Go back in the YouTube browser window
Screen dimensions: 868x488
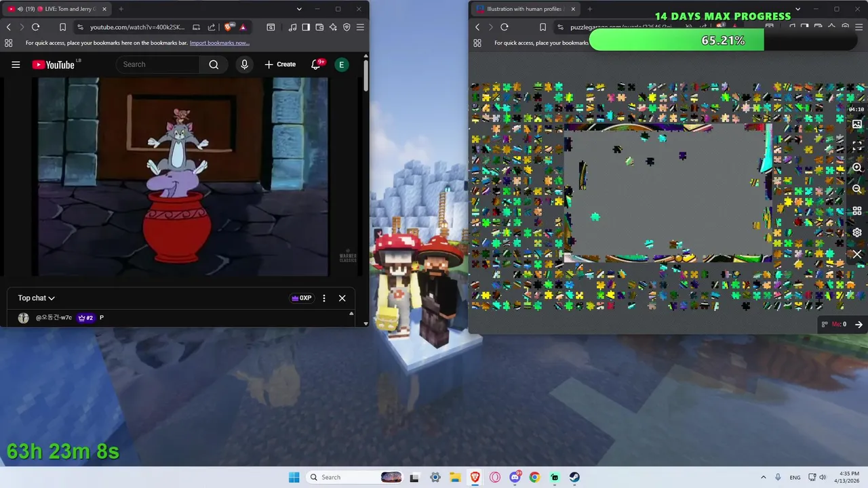click(9, 27)
